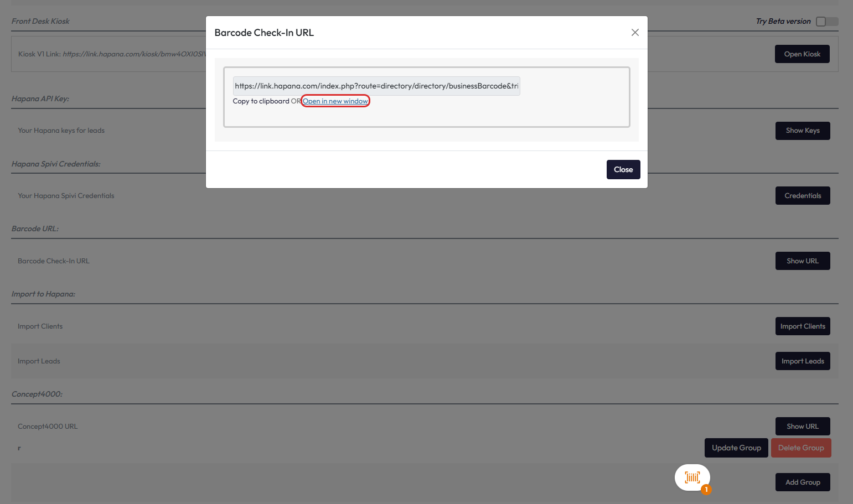The height and width of the screenshot is (504, 853).
Task: Toggle the Try Beta version switch
Action: (826, 22)
